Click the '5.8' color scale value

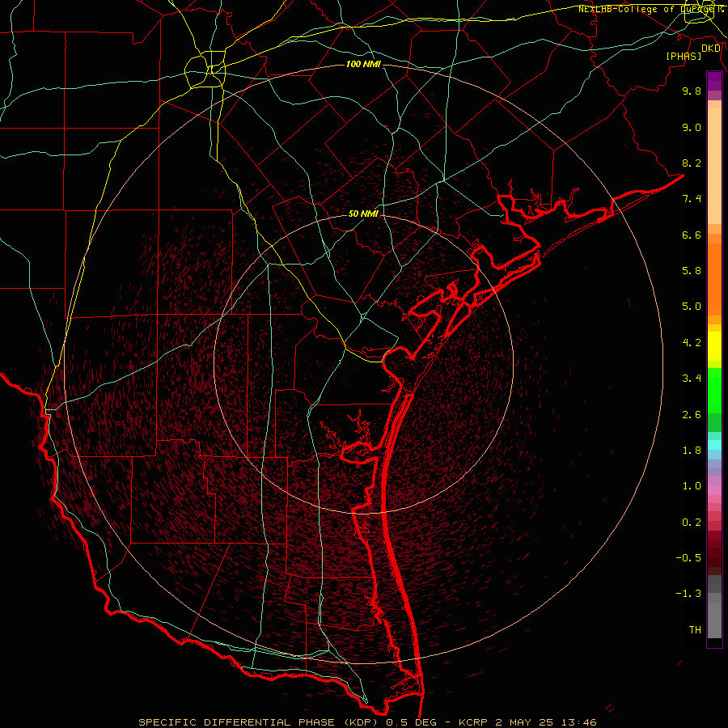pyautogui.click(x=692, y=271)
